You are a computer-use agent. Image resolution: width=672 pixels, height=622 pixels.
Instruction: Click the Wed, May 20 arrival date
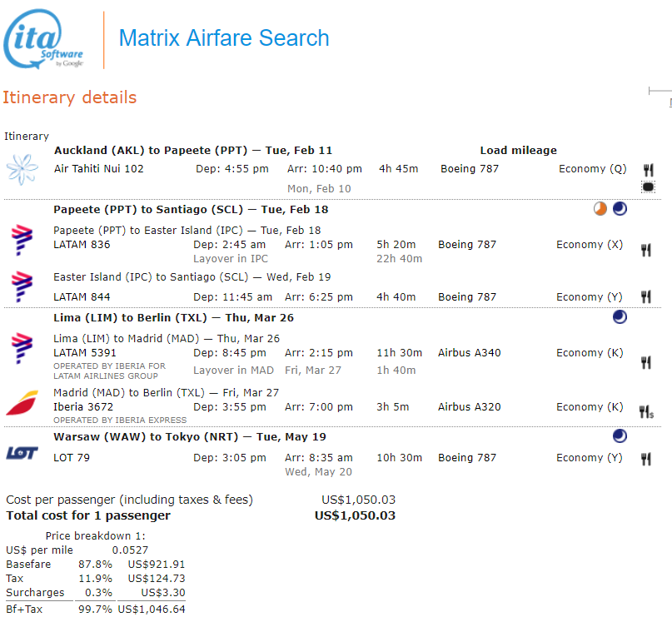coord(318,472)
